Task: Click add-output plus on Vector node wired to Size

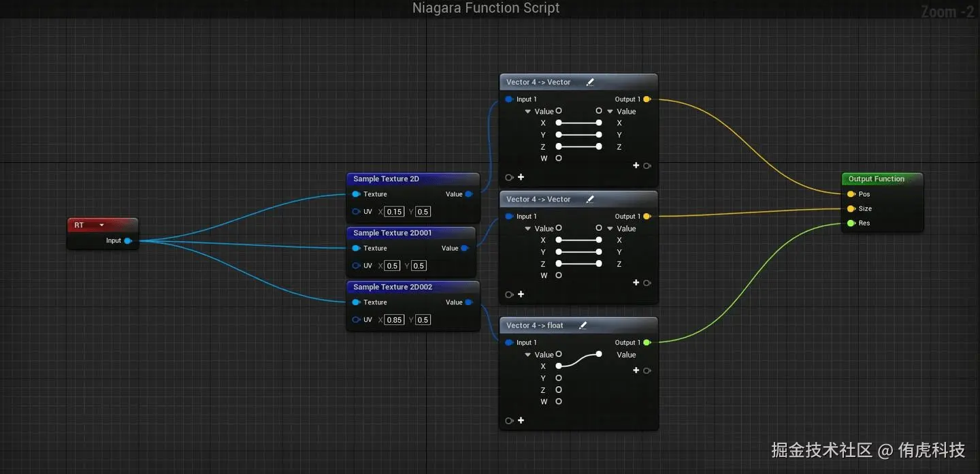Action: tap(636, 283)
